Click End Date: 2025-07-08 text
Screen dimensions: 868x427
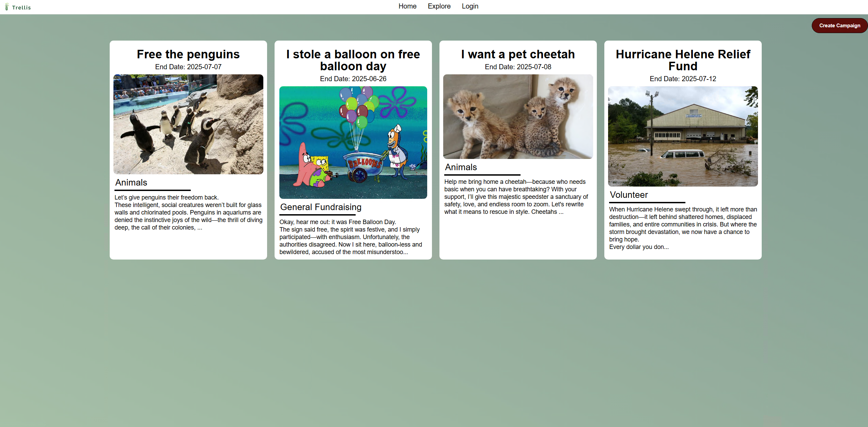pyautogui.click(x=518, y=67)
